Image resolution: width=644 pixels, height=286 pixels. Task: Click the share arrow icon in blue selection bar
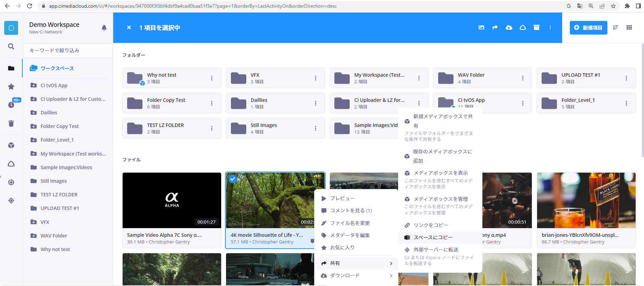tap(495, 28)
